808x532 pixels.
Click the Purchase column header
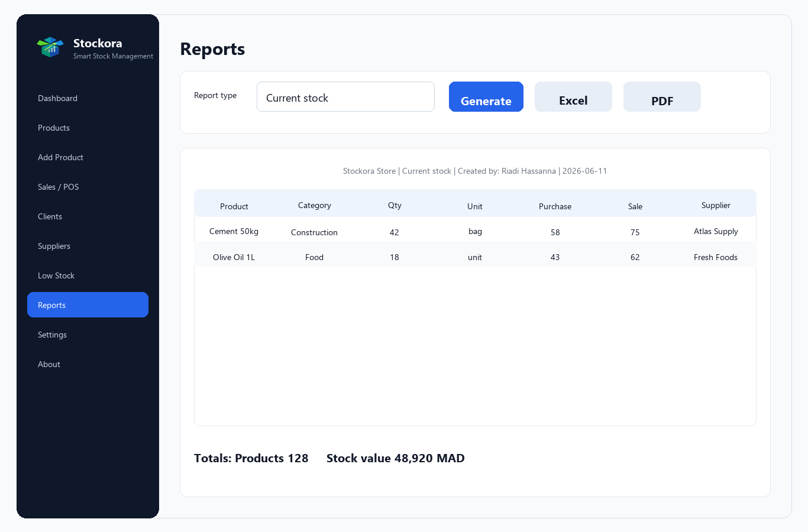[x=555, y=206]
